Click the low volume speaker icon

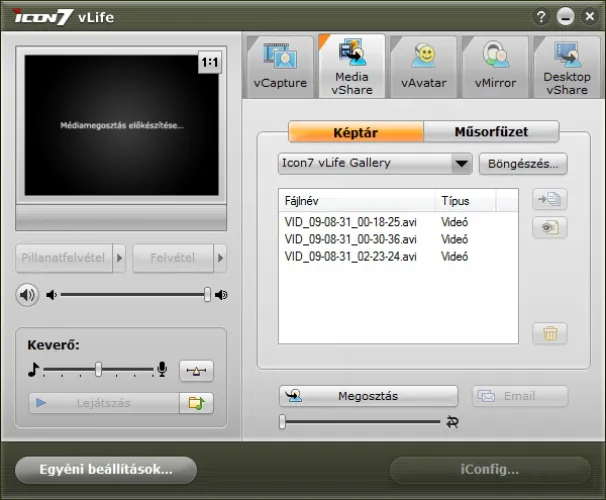[x=51, y=295]
